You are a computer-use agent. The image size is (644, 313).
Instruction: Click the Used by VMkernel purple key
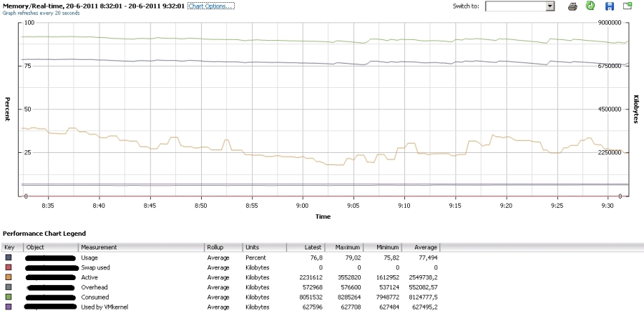point(9,307)
